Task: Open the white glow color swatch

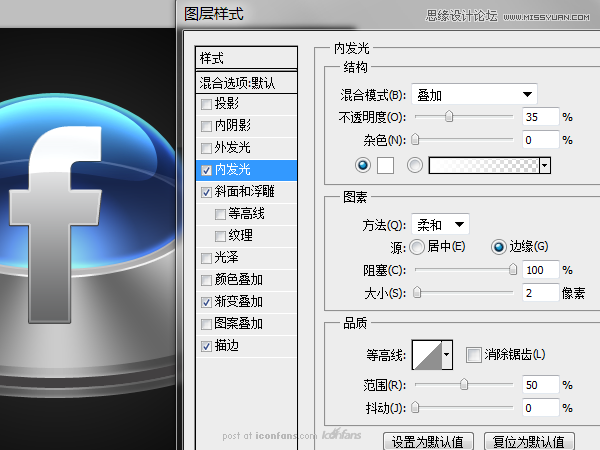Action: pyautogui.click(x=385, y=165)
